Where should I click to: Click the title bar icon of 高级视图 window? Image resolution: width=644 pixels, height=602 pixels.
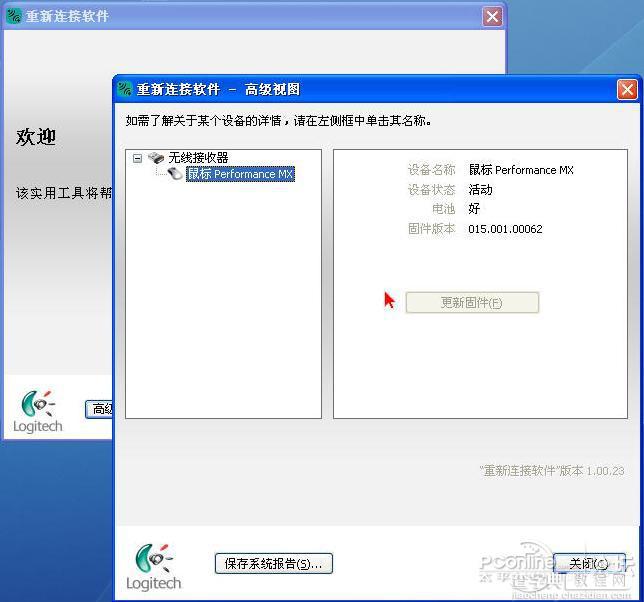click(124, 89)
